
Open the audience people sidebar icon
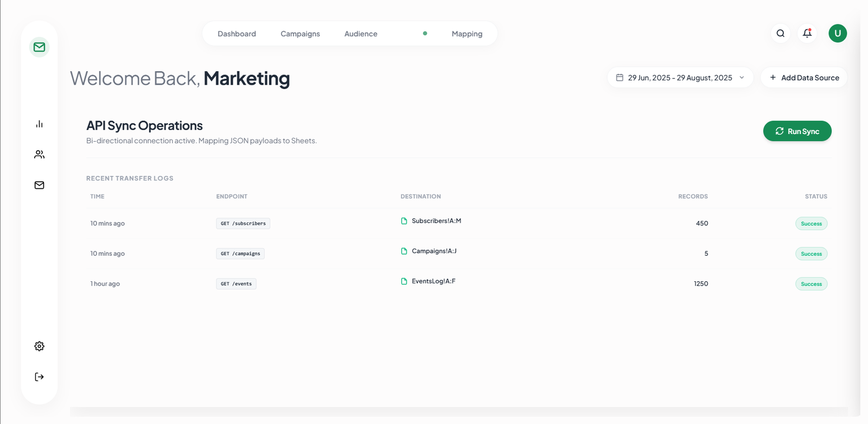point(39,155)
